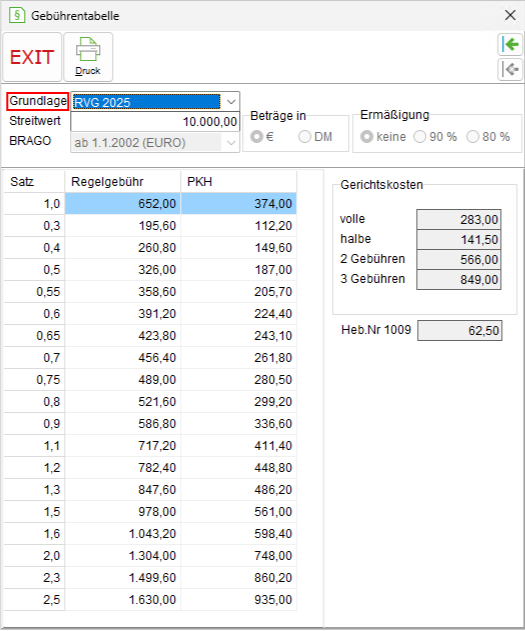The width and height of the screenshot is (525, 631).
Task: Click the red EXIT button
Action: [x=32, y=57]
